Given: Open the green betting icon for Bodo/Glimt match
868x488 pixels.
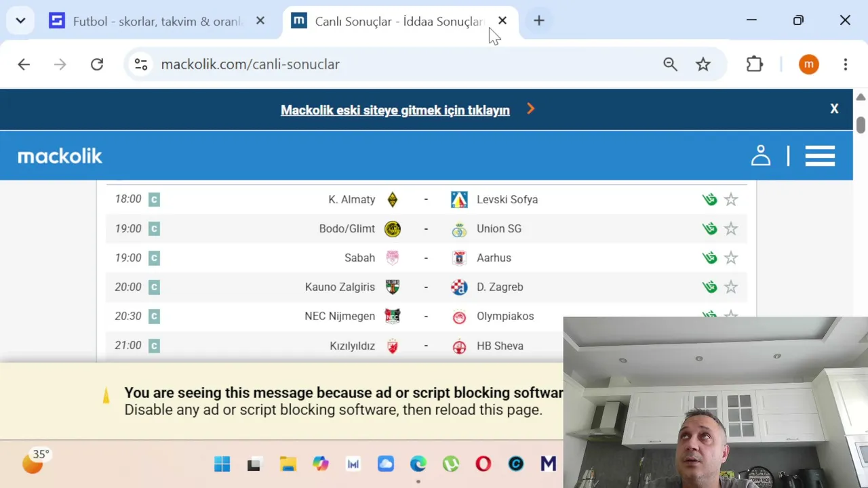Looking at the screenshot, I should tap(709, 228).
